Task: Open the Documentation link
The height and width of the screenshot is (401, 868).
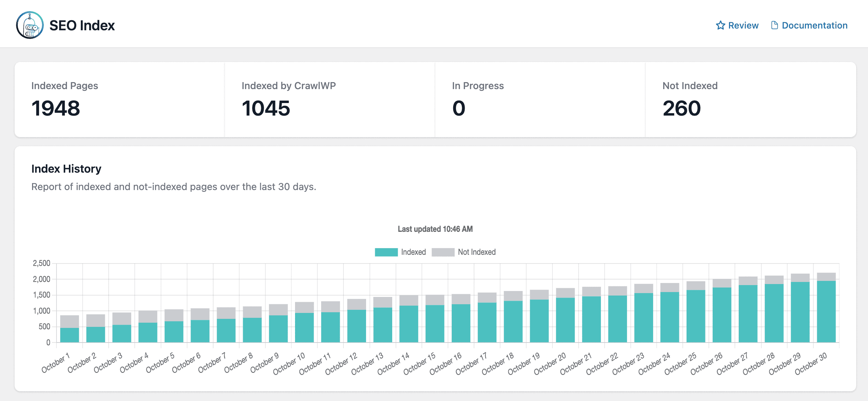Action: (814, 25)
